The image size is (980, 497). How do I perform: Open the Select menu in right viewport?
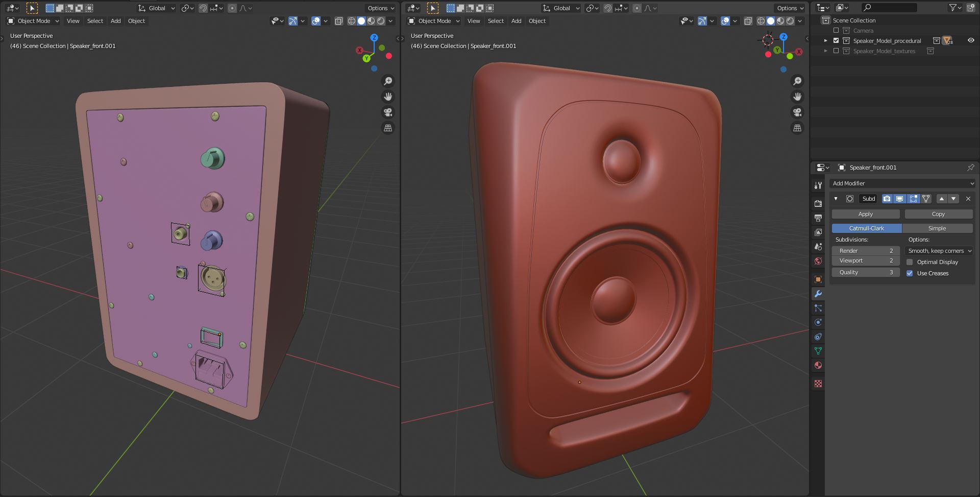pyautogui.click(x=496, y=21)
